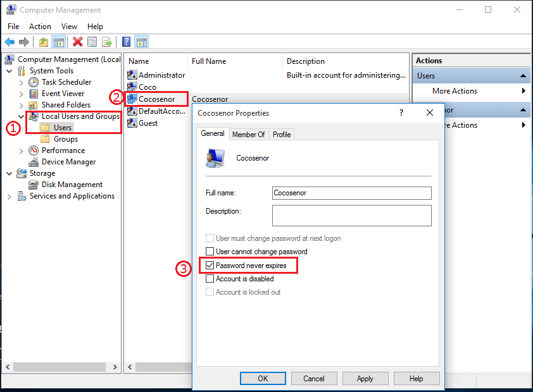The height and width of the screenshot is (392, 533).
Task: Toggle Show/Hide Console Tree icon
Action: coord(58,42)
